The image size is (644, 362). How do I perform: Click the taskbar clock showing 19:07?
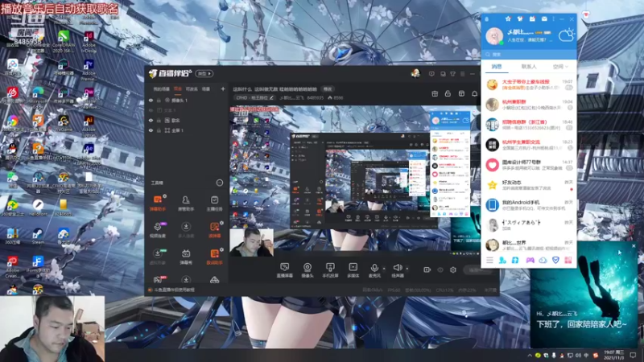(613, 355)
